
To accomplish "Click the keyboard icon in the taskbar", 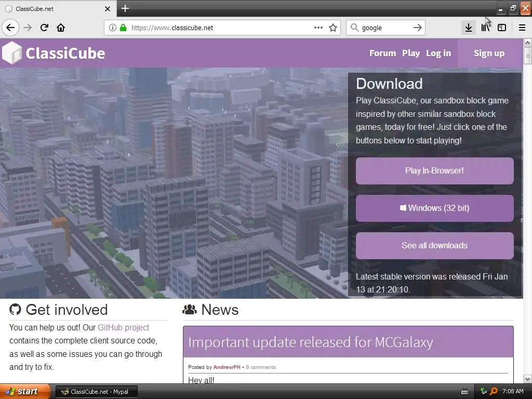I will [464, 392].
